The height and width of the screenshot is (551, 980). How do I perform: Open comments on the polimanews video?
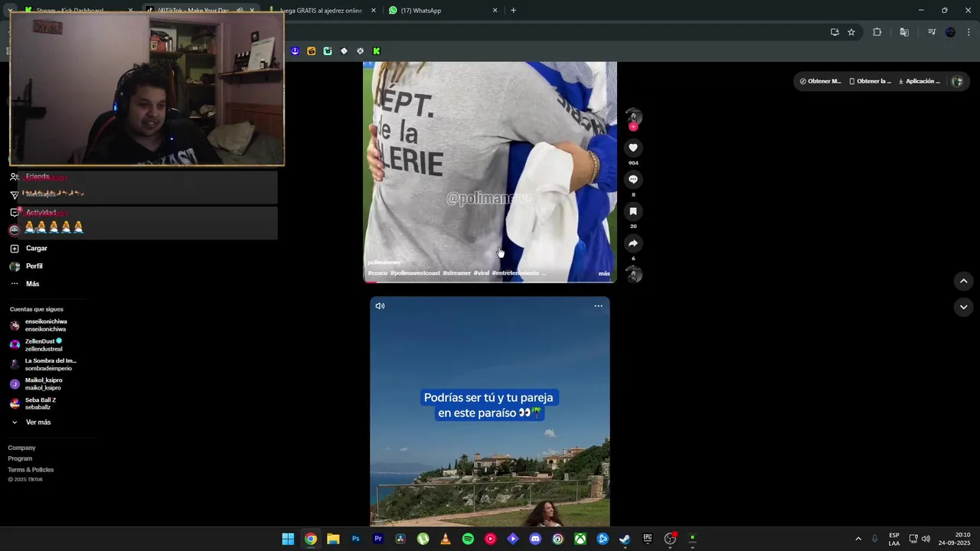(x=633, y=179)
